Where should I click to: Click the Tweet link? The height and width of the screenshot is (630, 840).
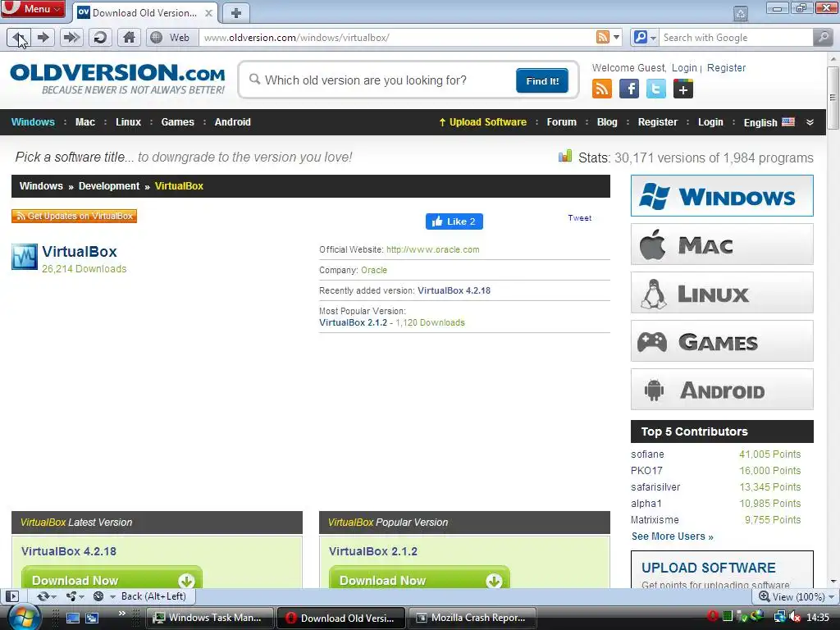580,218
